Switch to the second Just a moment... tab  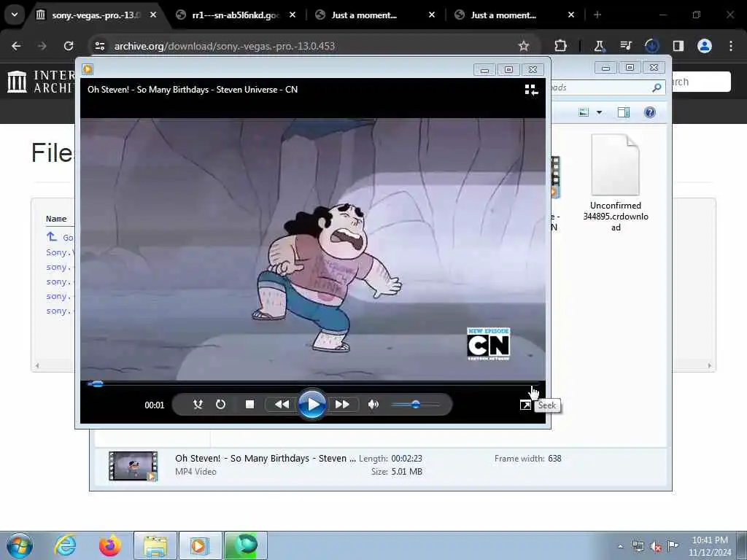pyautogui.click(x=514, y=15)
